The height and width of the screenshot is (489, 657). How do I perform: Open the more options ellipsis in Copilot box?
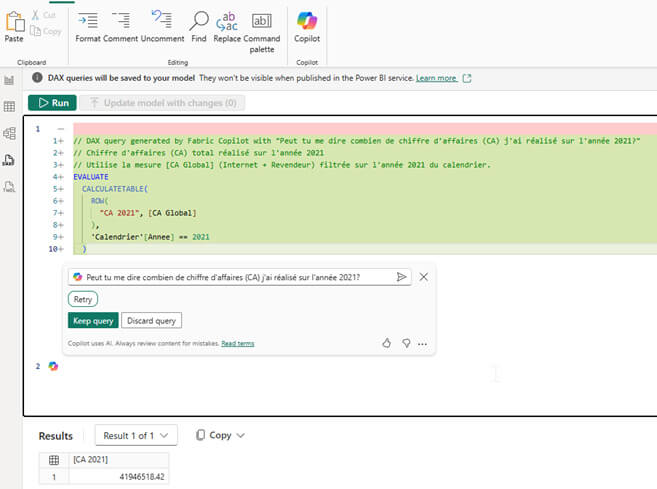(x=426, y=343)
